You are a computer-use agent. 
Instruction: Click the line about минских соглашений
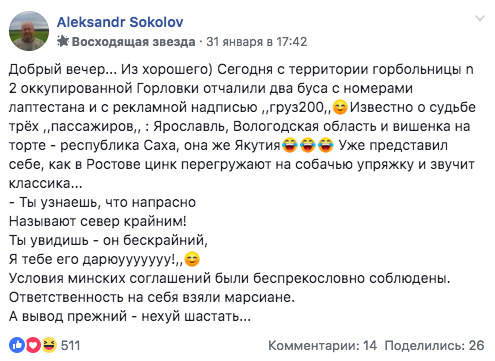(230, 278)
